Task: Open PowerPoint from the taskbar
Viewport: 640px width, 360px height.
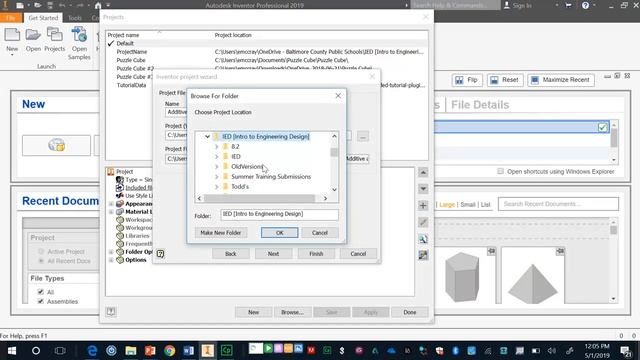Action: [150, 350]
